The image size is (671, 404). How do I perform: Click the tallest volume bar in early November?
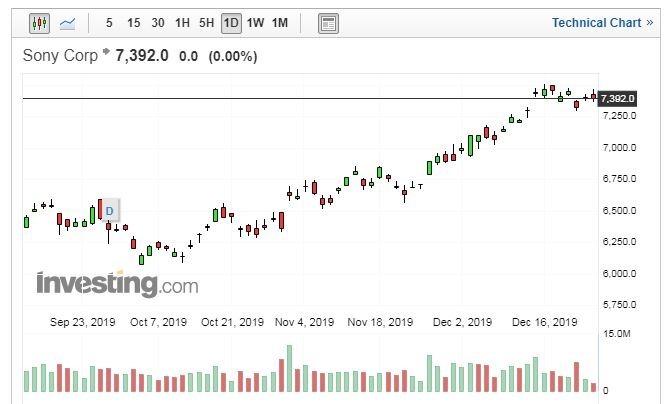pos(289,368)
